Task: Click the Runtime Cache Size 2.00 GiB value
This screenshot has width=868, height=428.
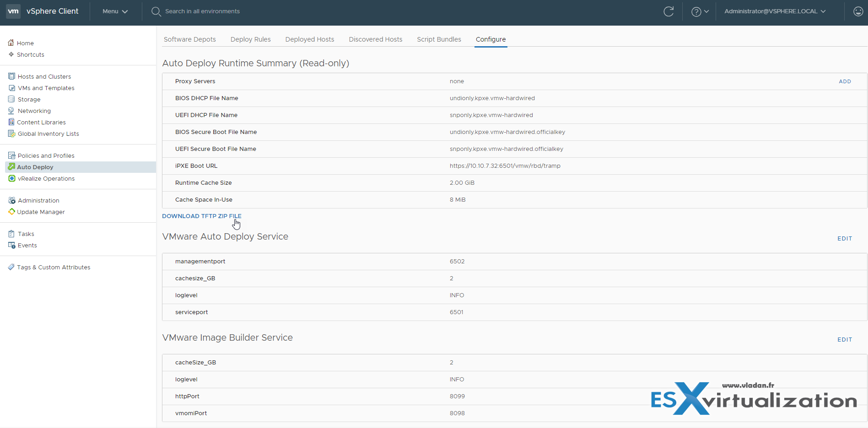Action: coord(462,182)
